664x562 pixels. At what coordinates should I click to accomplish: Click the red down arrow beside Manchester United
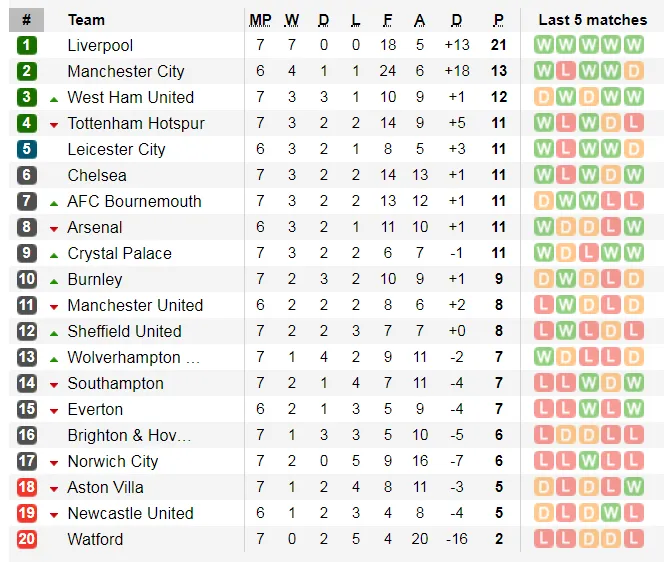[x=54, y=306]
